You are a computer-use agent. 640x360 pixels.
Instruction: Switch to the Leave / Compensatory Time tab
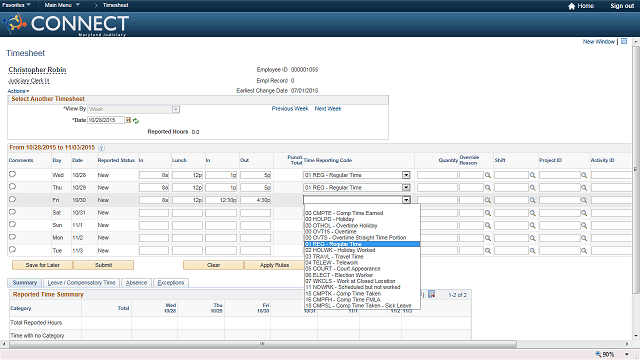click(x=81, y=282)
